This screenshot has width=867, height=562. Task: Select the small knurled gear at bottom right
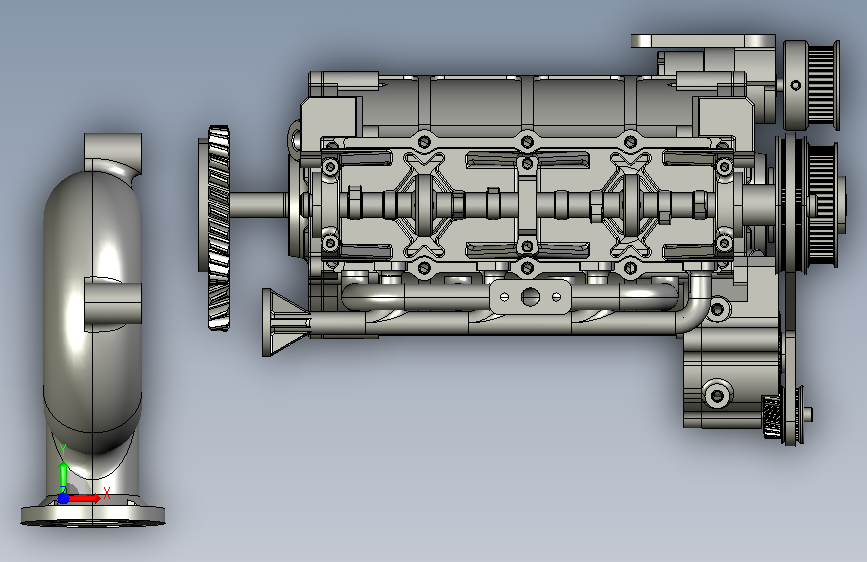pyautogui.click(x=771, y=417)
